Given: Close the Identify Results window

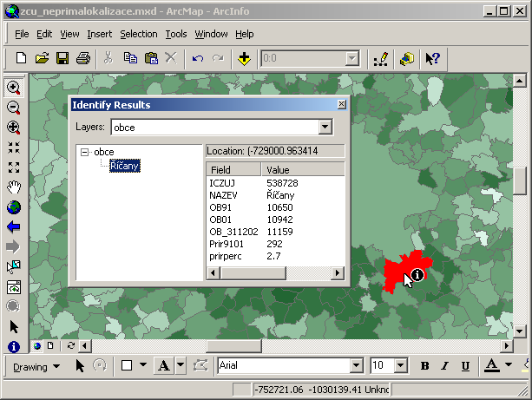Looking at the screenshot, I should tap(342, 104).
